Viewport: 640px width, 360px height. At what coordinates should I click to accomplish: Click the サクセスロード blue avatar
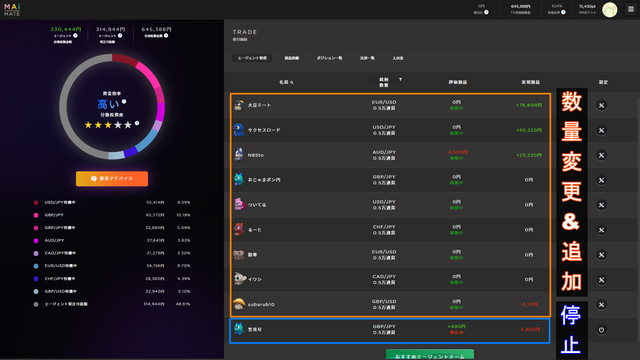coord(239,130)
